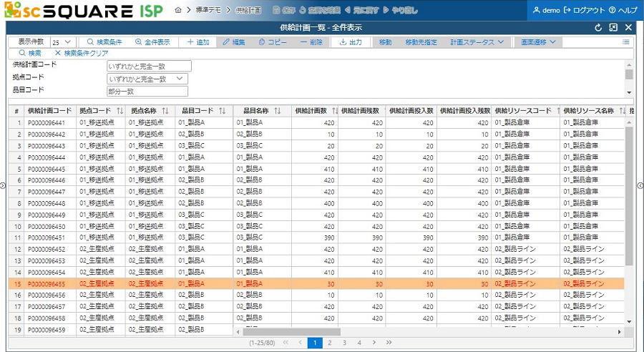This screenshot has width=644, height=352.
Task: Click the コピー button in the toolbar
Action: point(272,42)
